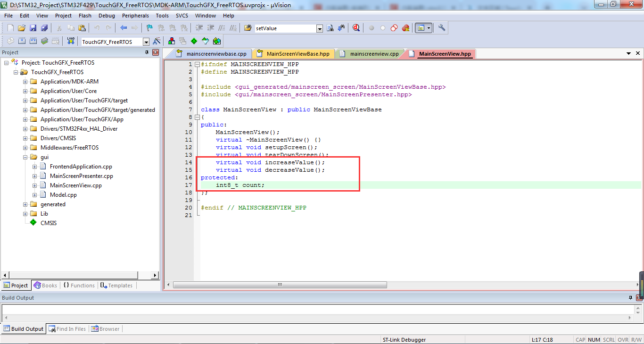644x344 pixels.
Task: Collapse the gui folder in project tree
Action: [25, 157]
